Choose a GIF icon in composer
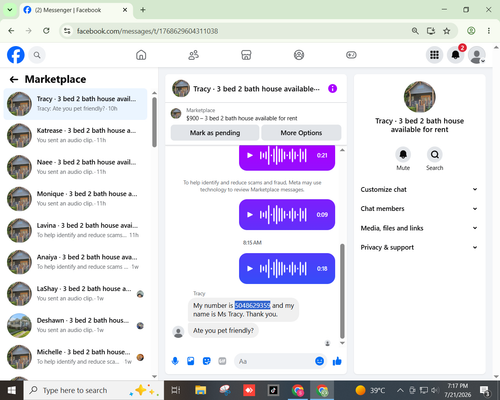 [x=222, y=361]
